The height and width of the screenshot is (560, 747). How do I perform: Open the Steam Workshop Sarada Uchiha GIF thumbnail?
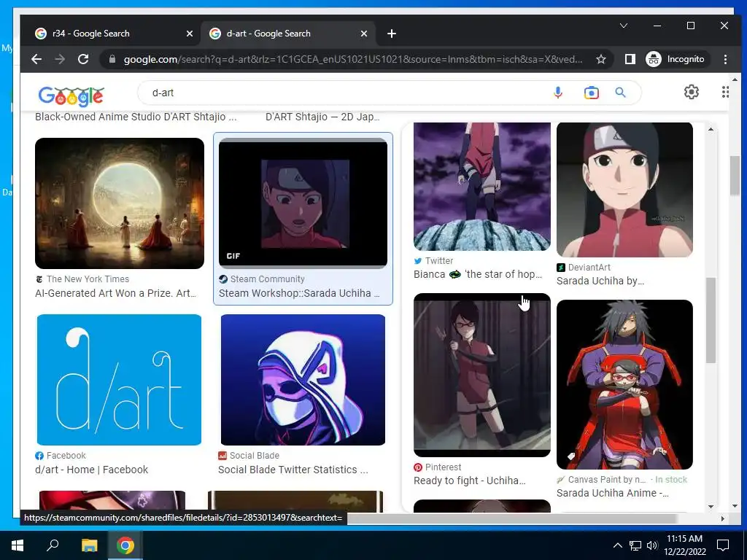303,203
